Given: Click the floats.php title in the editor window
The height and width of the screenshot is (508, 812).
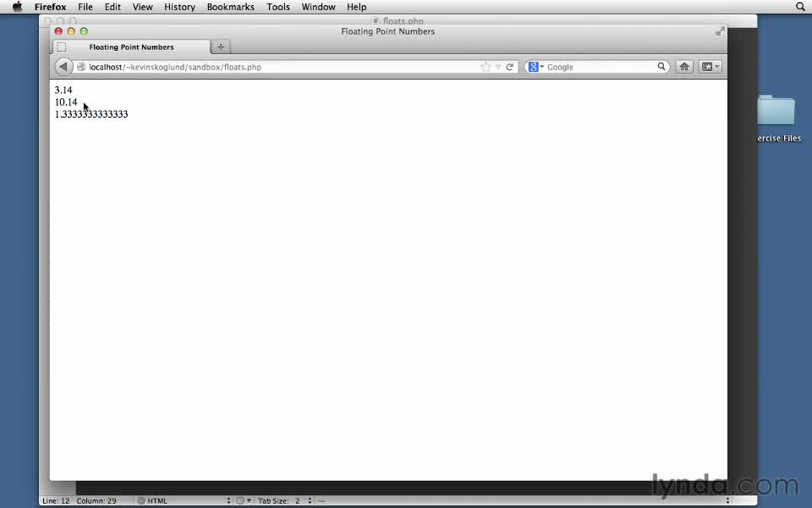Looking at the screenshot, I should click(403, 20).
